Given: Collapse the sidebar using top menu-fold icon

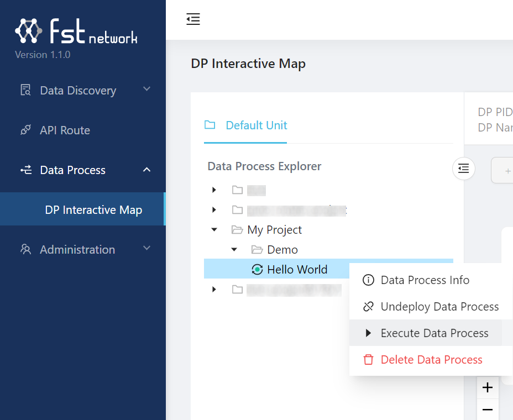Looking at the screenshot, I should click(193, 19).
